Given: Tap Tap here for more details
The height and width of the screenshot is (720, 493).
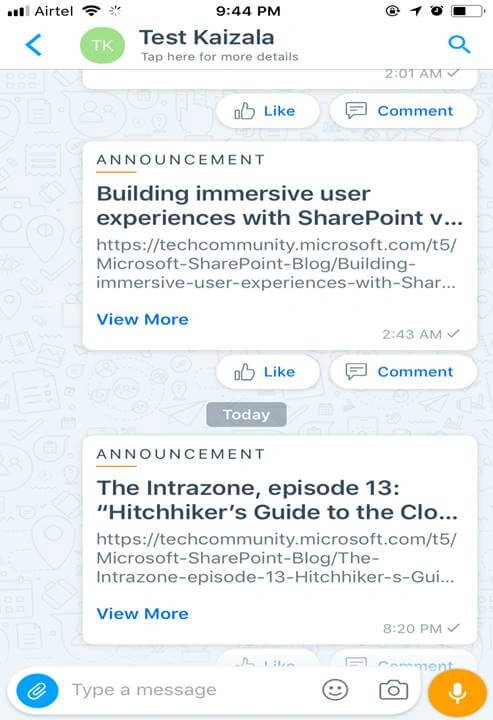Looking at the screenshot, I should pos(219,57).
